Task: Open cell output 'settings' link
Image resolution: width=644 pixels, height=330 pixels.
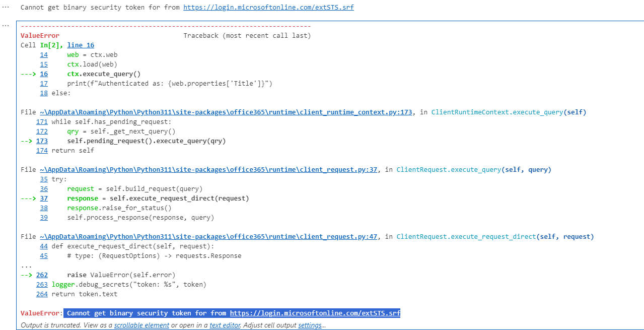Action: point(310,325)
